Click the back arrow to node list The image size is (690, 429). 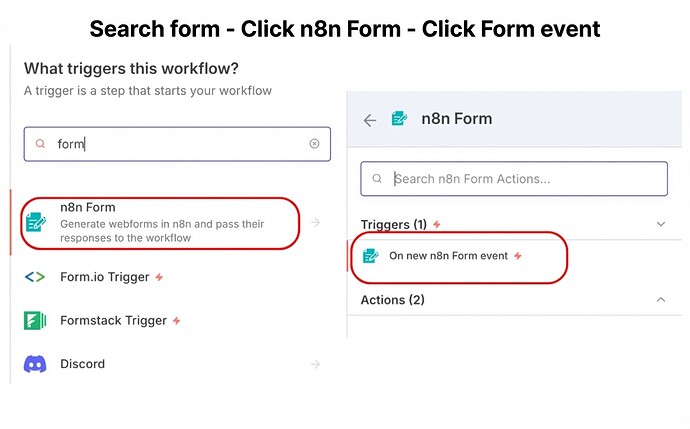[370, 120]
